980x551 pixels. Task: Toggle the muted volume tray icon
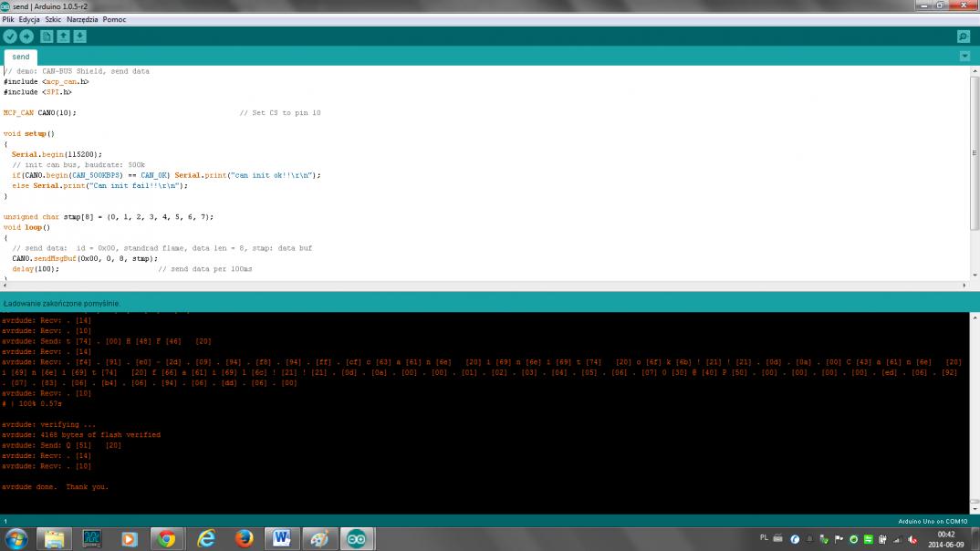coord(912,539)
